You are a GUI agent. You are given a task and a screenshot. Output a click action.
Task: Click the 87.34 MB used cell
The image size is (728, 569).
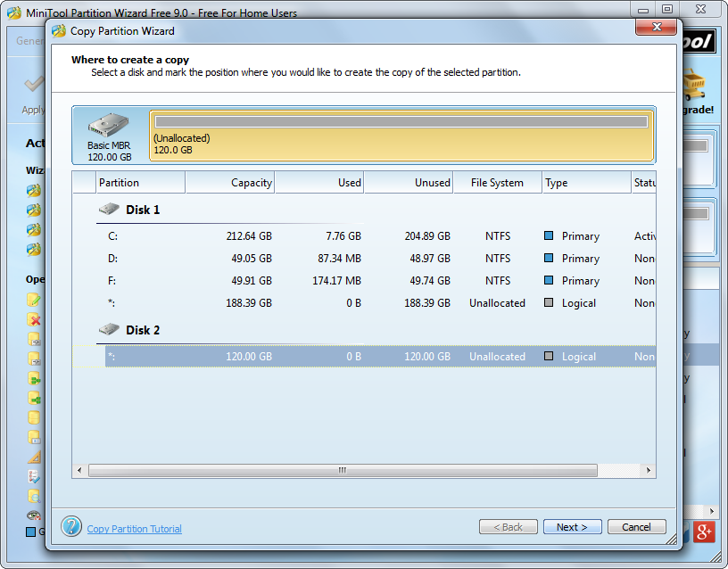(339, 258)
